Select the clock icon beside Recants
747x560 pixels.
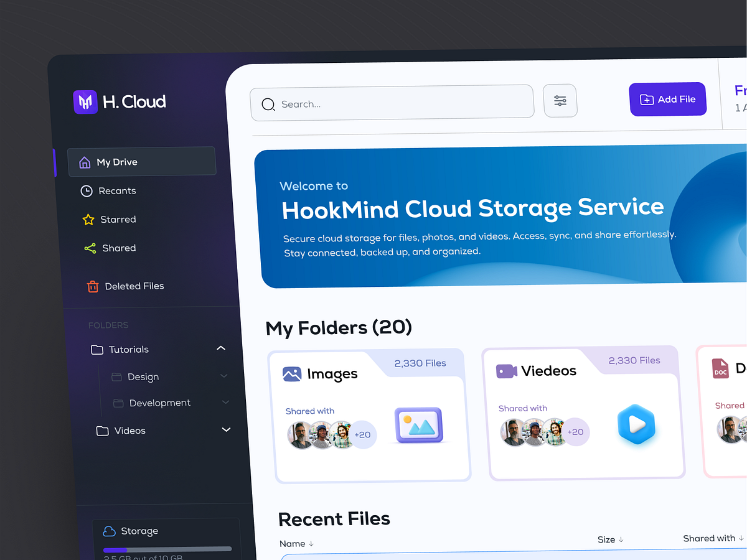[x=86, y=190]
